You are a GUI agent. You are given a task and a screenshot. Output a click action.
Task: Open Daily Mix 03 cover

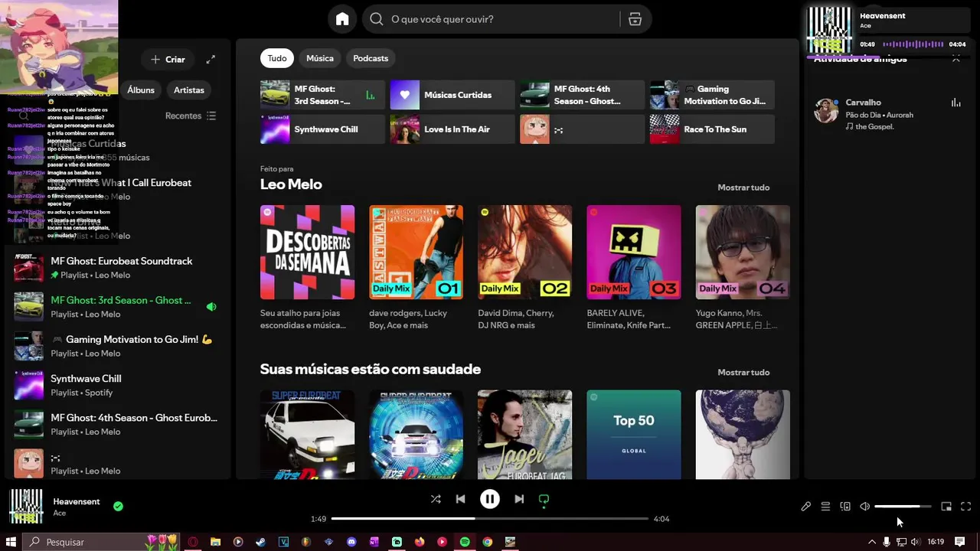point(634,252)
